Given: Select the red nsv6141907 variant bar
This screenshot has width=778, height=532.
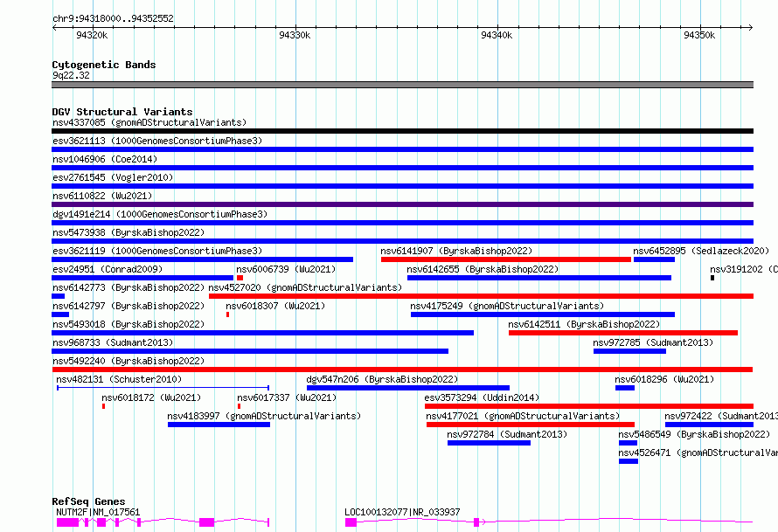Looking at the screenshot, I should point(505,259).
